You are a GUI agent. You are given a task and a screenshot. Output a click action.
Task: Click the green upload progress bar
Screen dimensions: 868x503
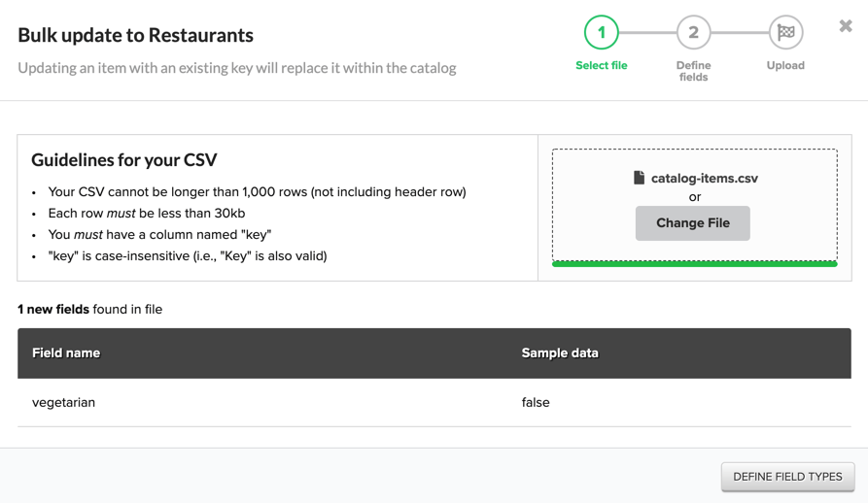[694, 263]
